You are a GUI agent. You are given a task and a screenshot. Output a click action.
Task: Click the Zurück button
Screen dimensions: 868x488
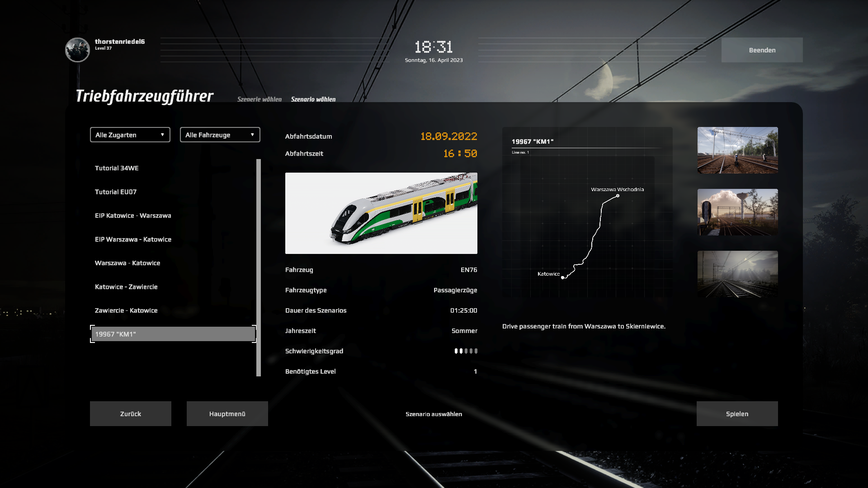[x=131, y=414]
